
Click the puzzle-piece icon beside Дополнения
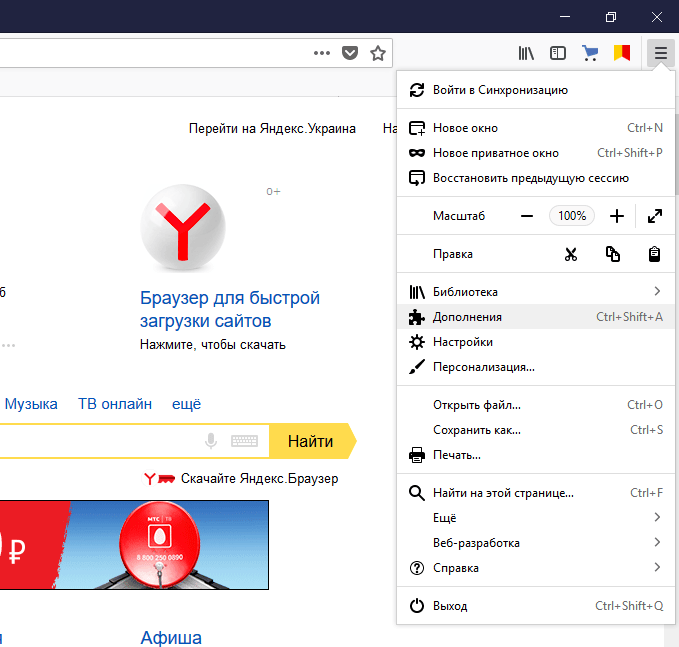point(417,317)
